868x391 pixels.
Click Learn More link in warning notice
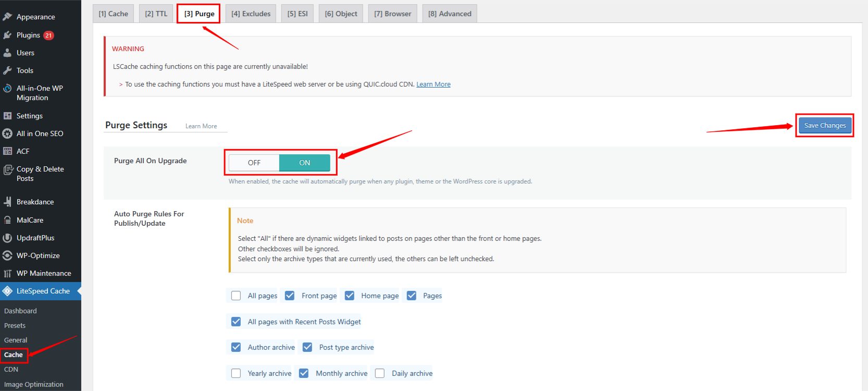(433, 84)
